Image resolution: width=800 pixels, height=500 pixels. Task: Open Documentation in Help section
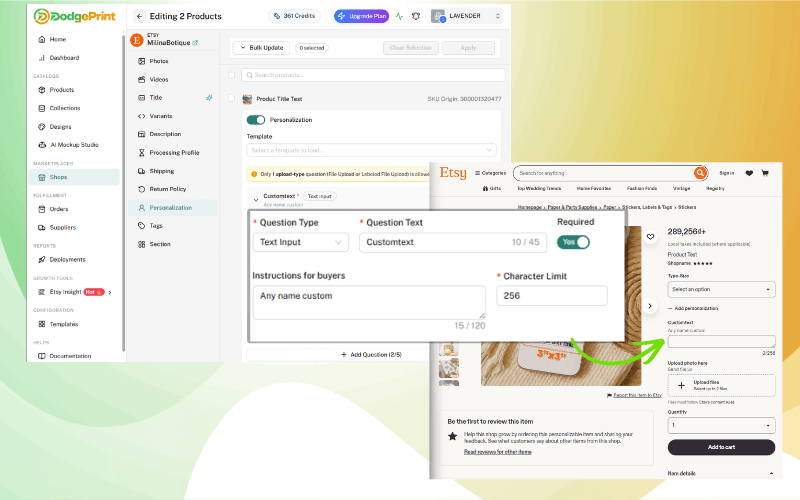(65, 356)
